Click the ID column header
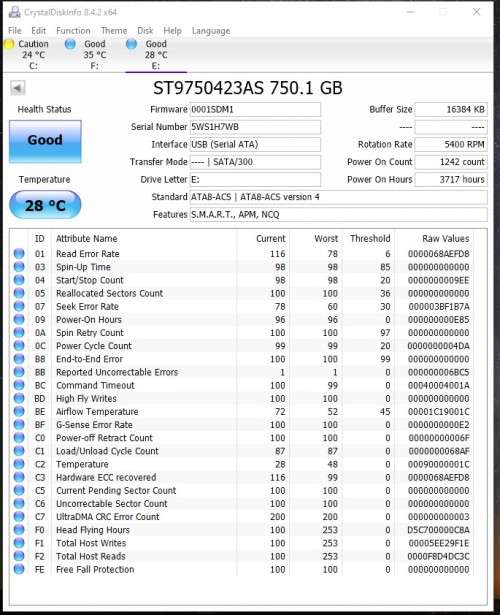The width and height of the screenshot is (500, 615). click(40, 238)
